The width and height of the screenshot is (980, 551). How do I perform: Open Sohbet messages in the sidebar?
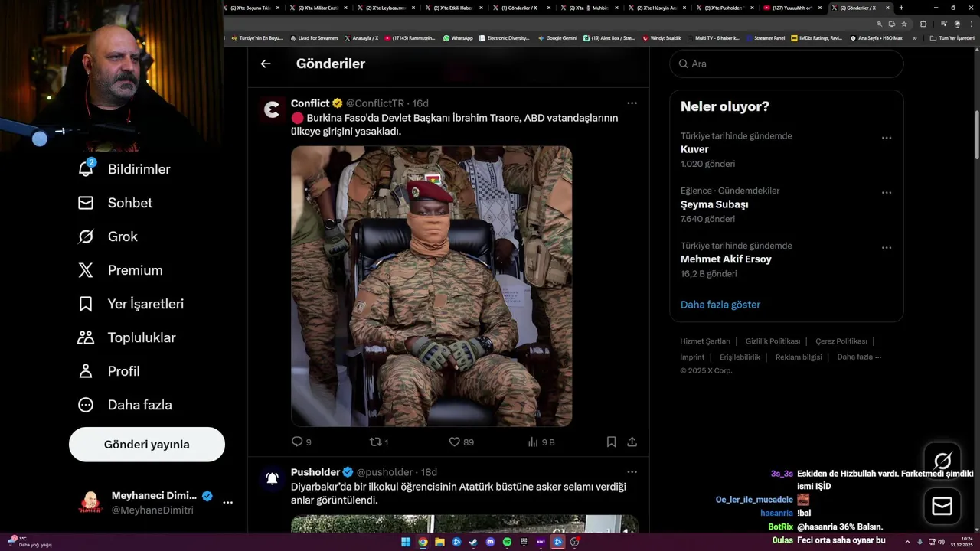point(115,203)
